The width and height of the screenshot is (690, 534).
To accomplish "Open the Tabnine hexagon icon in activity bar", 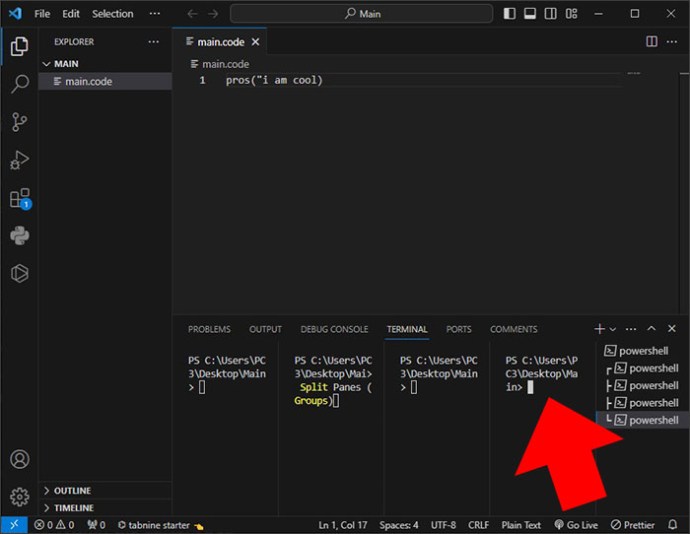I will (x=19, y=273).
